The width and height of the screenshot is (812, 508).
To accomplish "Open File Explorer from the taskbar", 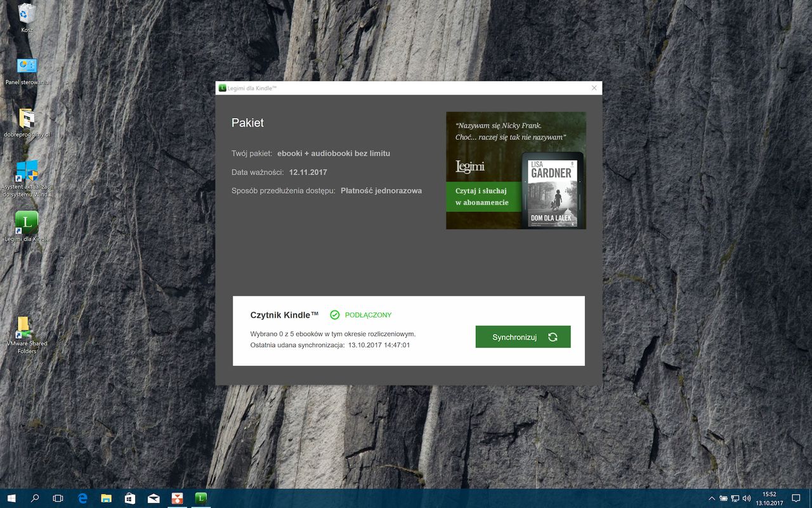I will click(x=106, y=498).
